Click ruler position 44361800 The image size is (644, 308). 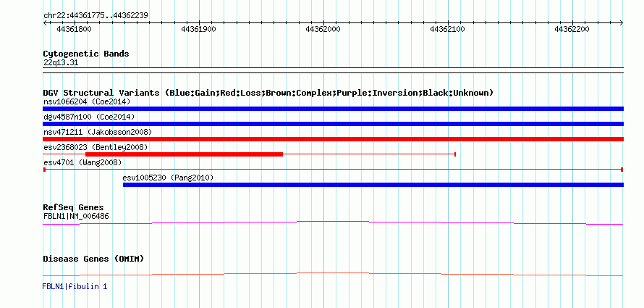pyautogui.click(x=74, y=29)
